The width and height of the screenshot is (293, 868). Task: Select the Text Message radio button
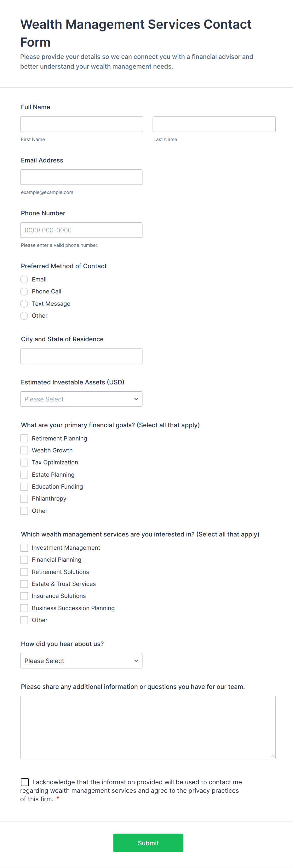click(x=24, y=304)
